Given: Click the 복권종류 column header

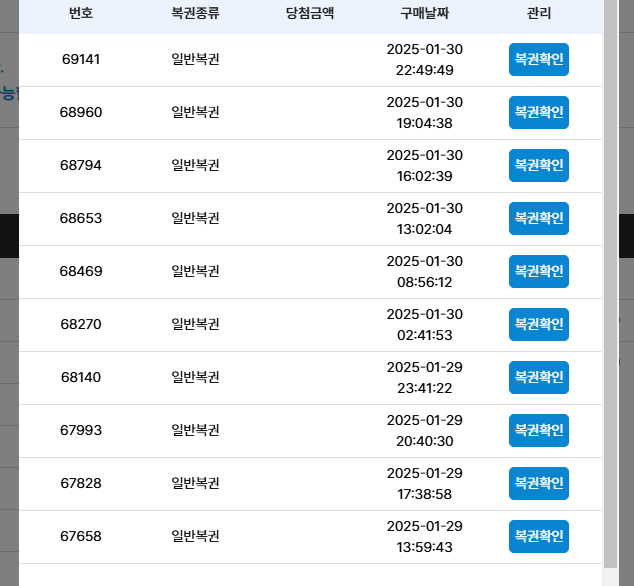Looking at the screenshot, I should click(195, 13).
